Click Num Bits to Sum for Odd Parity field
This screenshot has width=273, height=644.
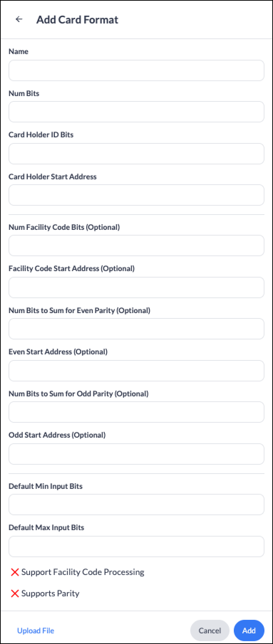coord(136,412)
